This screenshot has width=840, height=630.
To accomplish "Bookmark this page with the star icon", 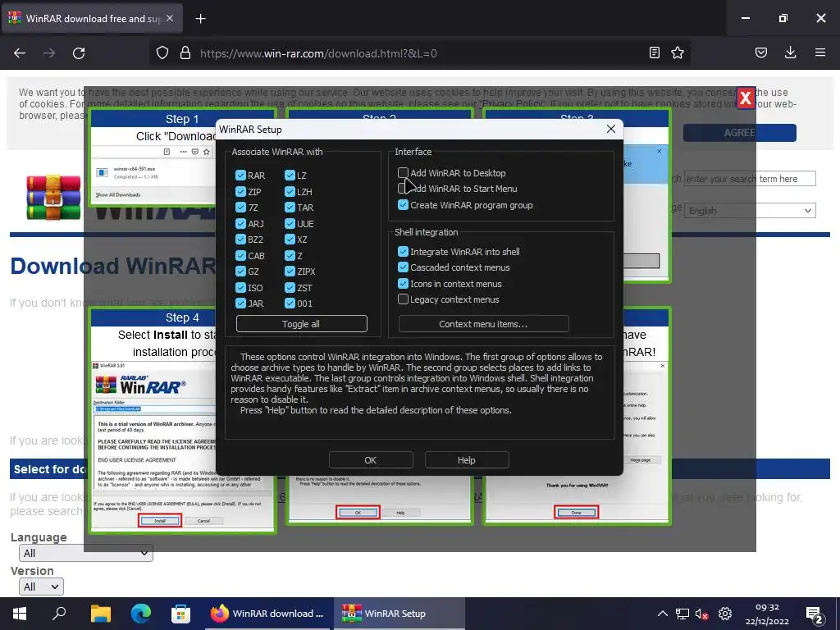I will click(678, 53).
